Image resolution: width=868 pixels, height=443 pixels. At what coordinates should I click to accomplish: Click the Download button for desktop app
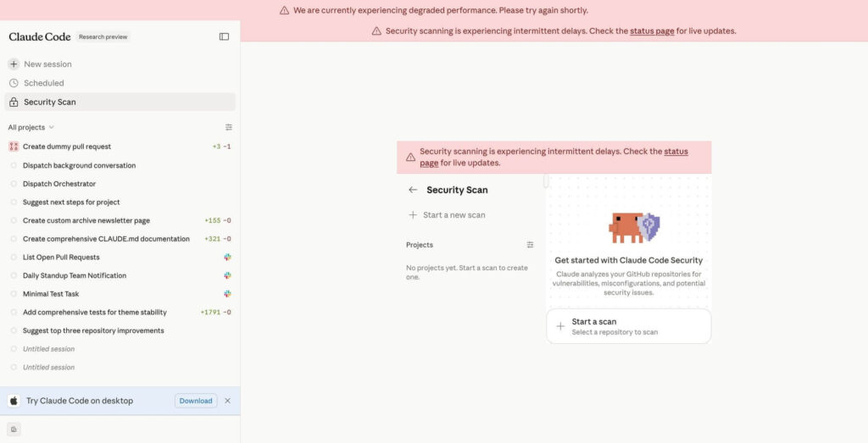[x=196, y=401]
